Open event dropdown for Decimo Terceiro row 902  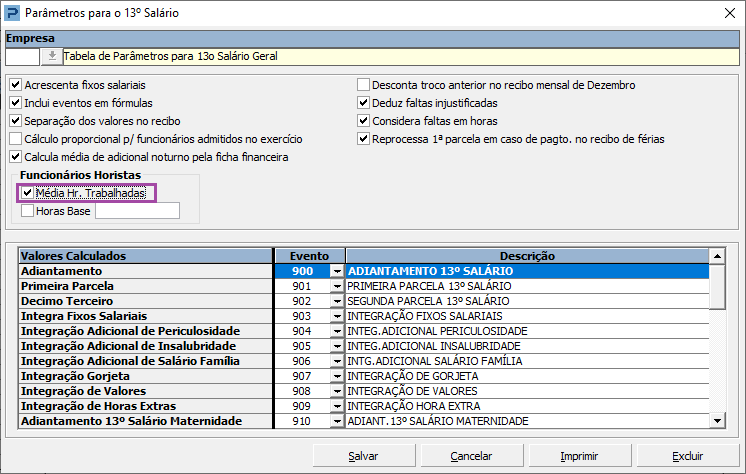pyautogui.click(x=337, y=301)
